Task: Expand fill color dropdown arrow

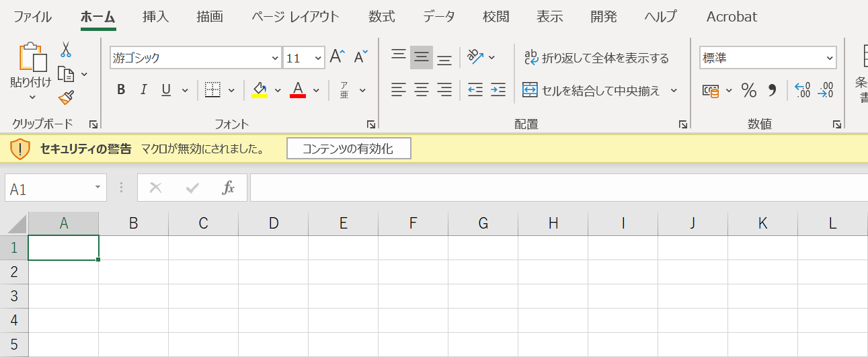Action: coord(277,90)
